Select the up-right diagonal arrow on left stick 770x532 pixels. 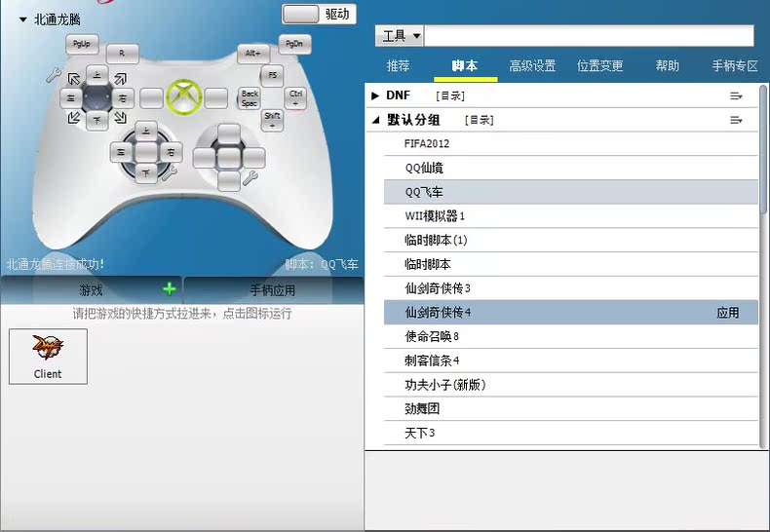point(120,79)
